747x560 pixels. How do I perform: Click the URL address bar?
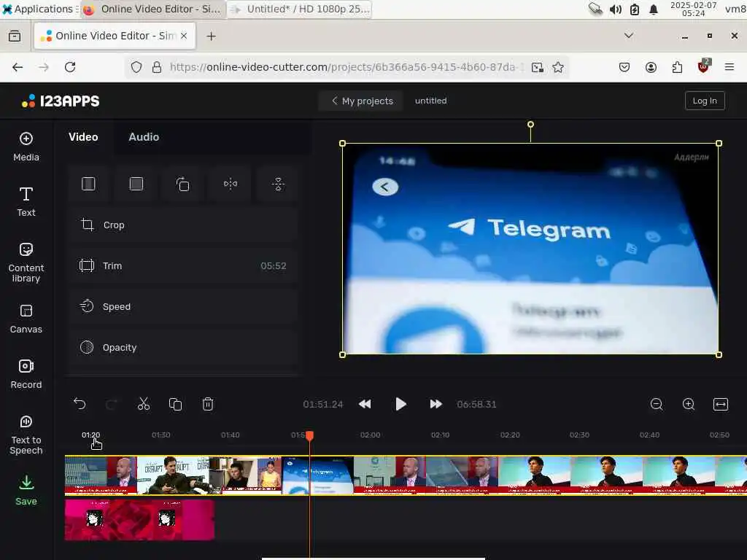pyautogui.click(x=347, y=67)
